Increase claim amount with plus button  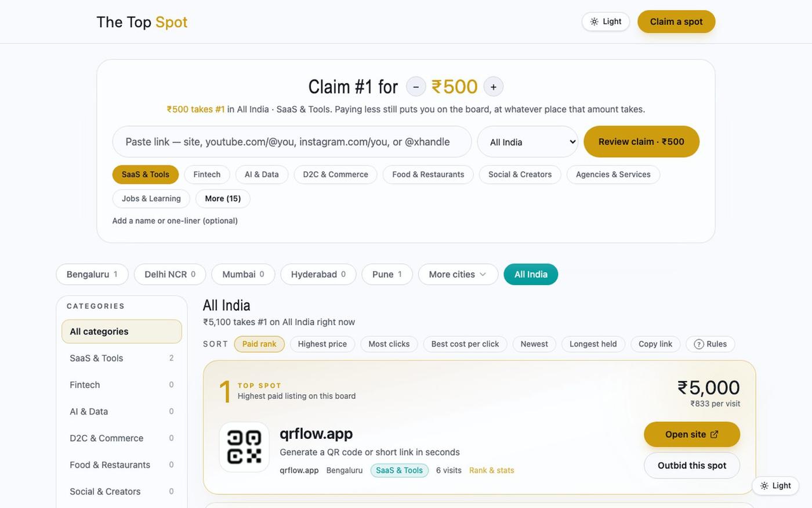[494, 87]
